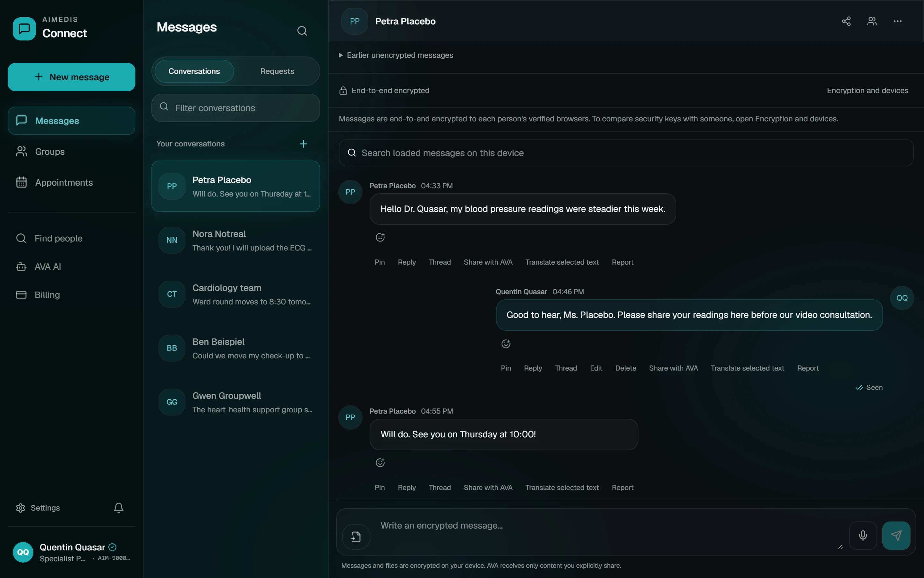The image size is (924, 578).
Task: Expand Earlier unencrypted messages
Action: [x=396, y=55]
